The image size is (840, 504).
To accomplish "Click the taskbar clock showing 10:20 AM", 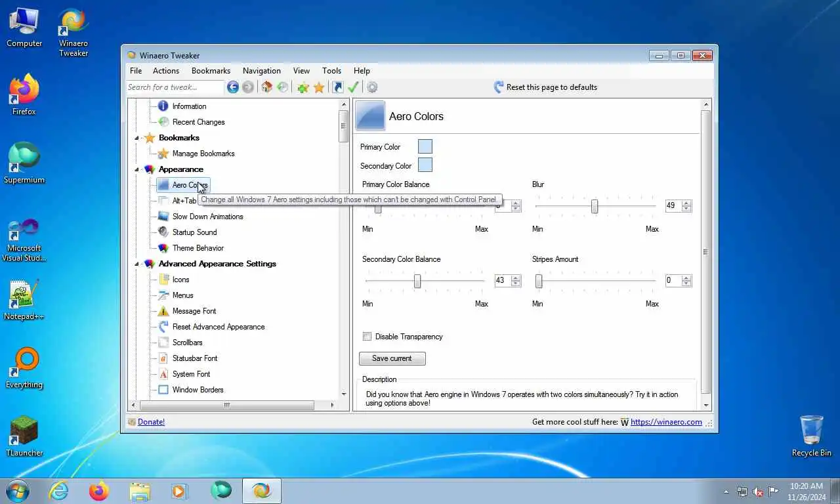I will coord(806,491).
